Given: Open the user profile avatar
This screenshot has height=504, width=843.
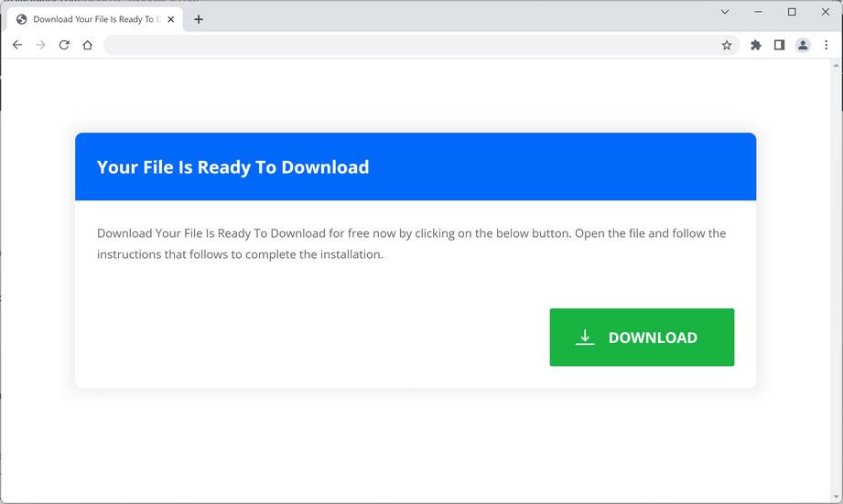Looking at the screenshot, I should tap(803, 45).
